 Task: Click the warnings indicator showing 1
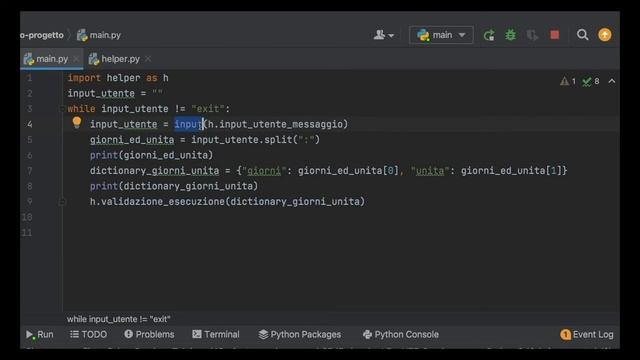[x=568, y=81]
